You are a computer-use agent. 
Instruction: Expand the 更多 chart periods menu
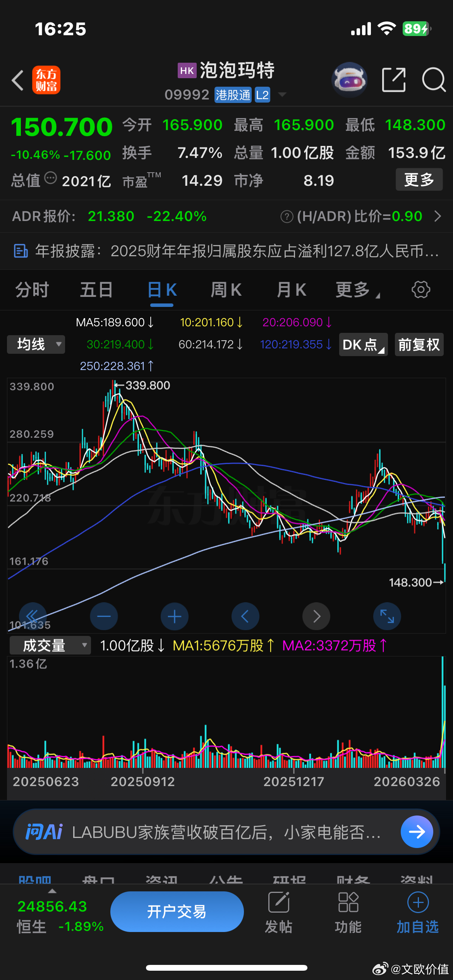point(358,290)
